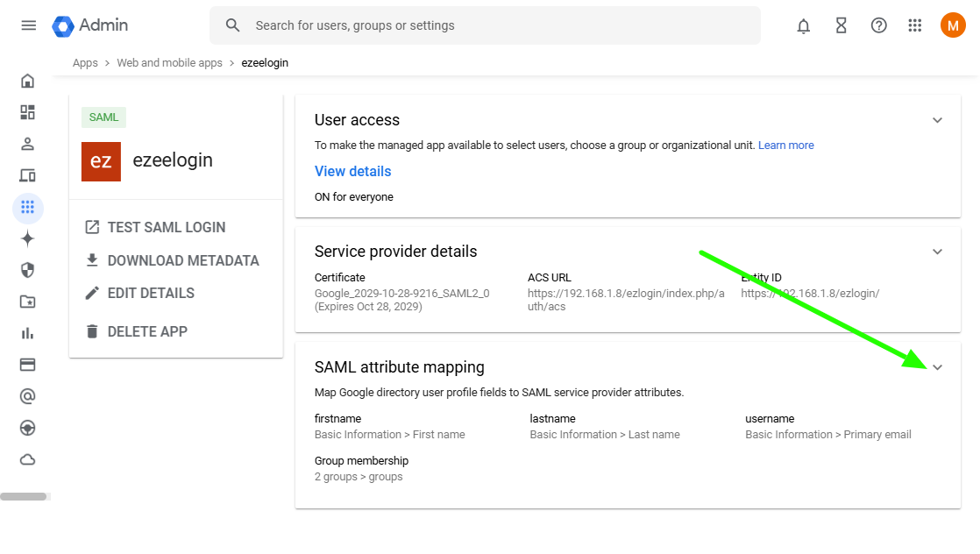Open the circular rules sidebar icon
980x554 pixels.
click(x=27, y=429)
